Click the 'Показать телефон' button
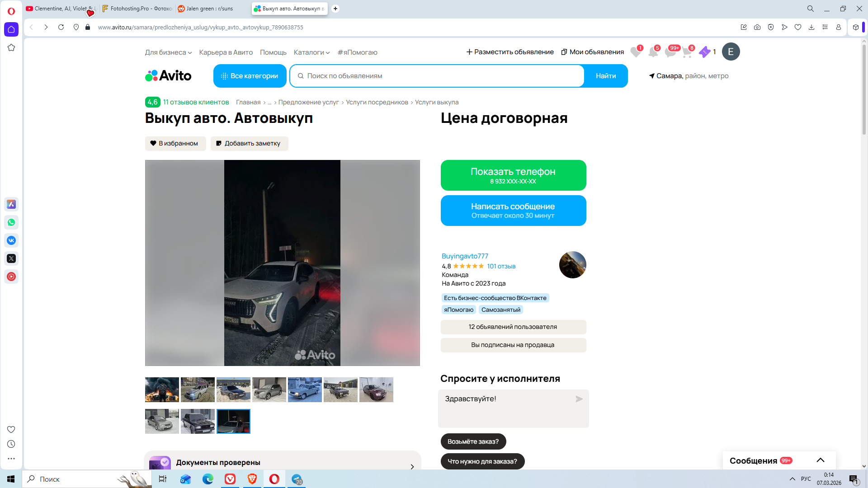 tap(513, 175)
